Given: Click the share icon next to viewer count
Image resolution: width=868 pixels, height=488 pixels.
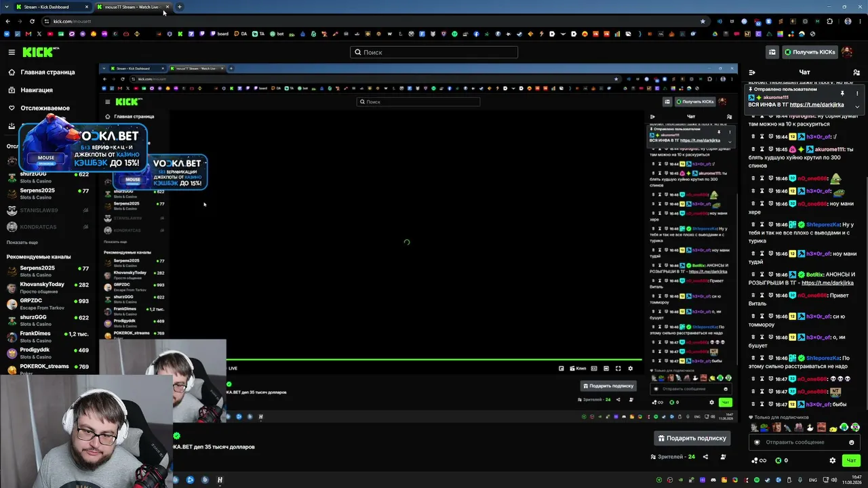Looking at the screenshot, I should tap(706, 457).
